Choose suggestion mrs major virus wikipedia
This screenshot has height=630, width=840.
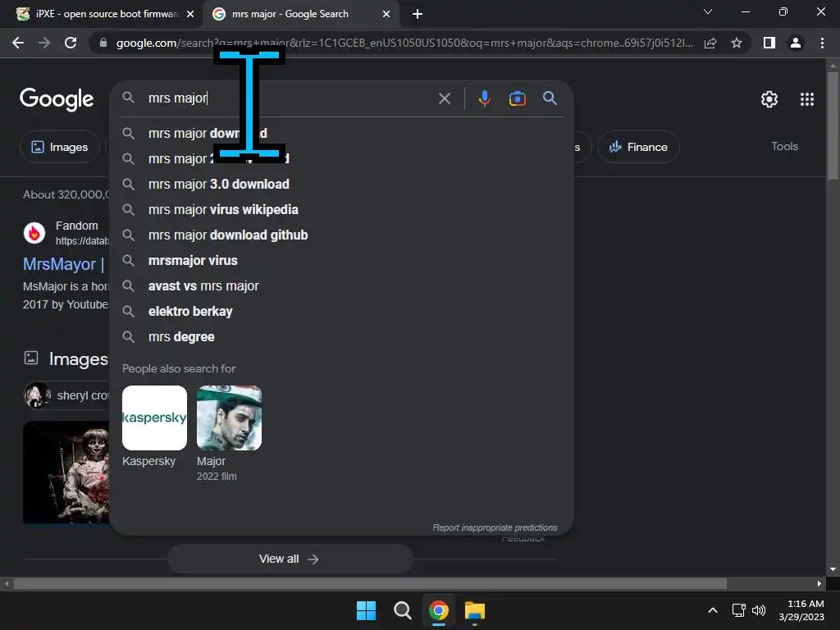pyautogui.click(x=342, y=209)
